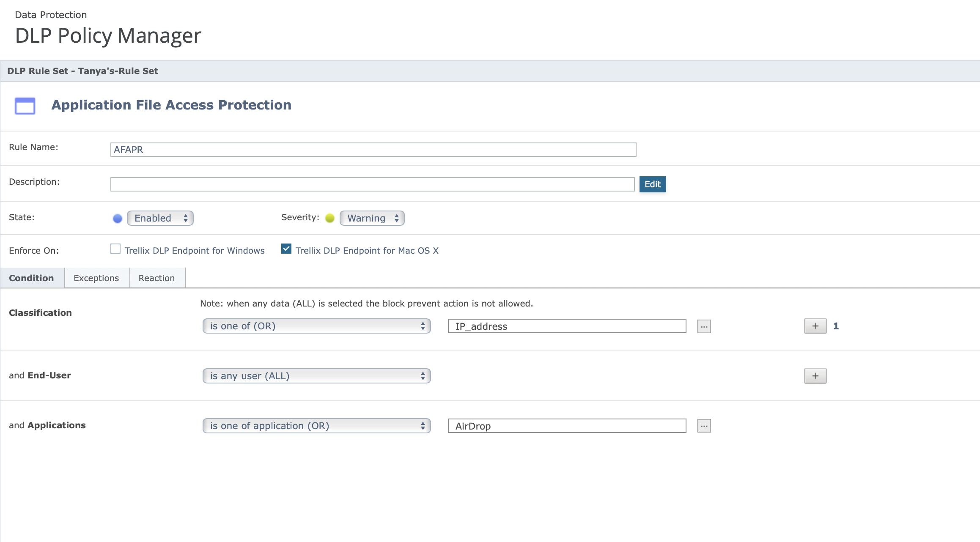Switch to the Exceptions tab
980x542 pixels.
pos(96,278)
